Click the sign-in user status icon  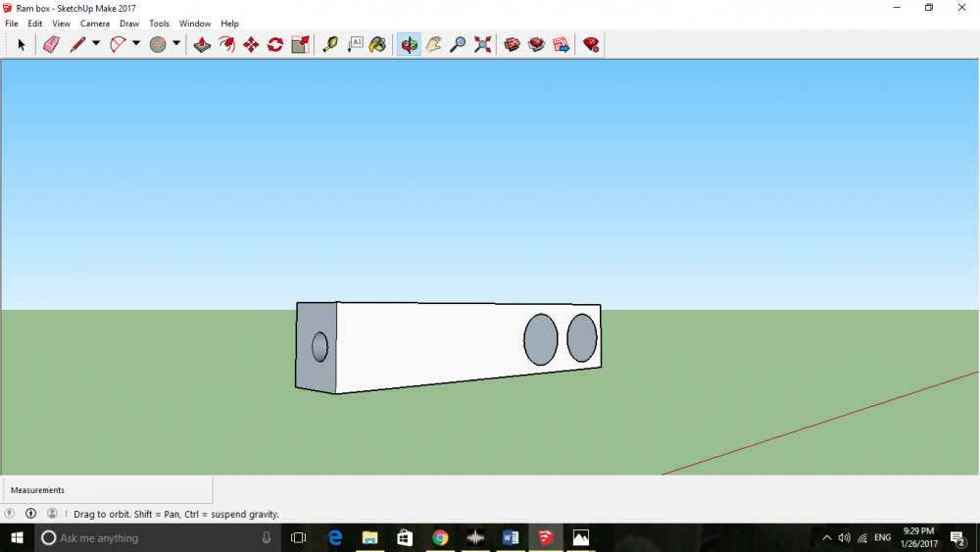52,513
